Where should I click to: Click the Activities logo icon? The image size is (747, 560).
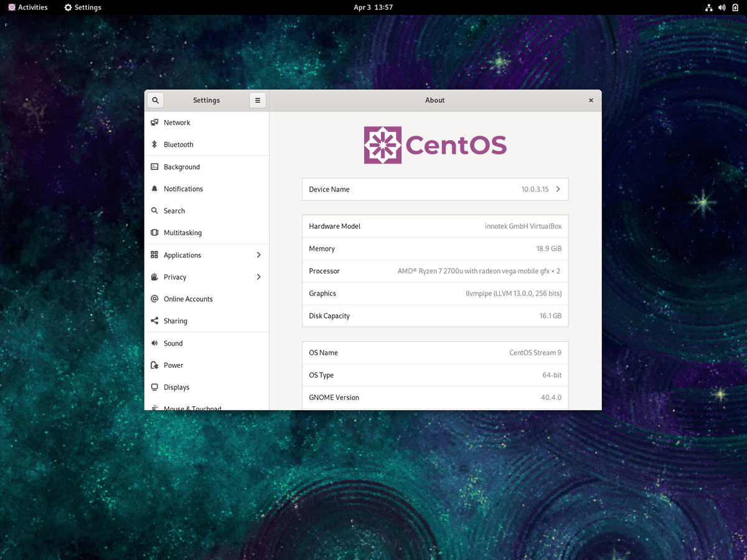tap(12, 7)
